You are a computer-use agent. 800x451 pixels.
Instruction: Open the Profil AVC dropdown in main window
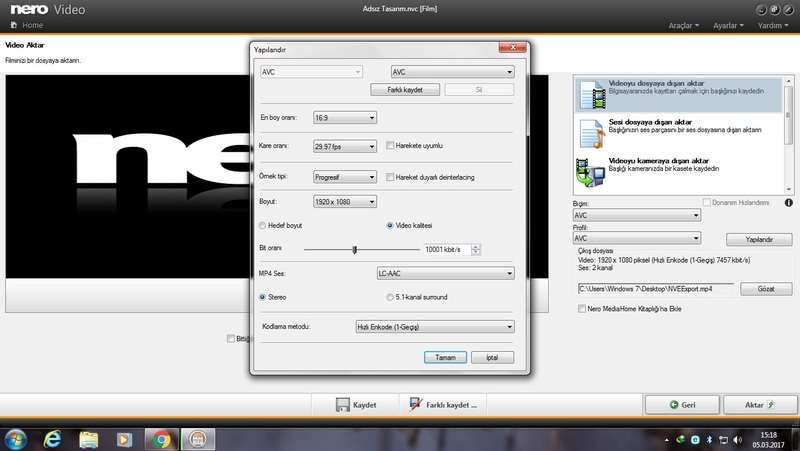pos(637,238)
